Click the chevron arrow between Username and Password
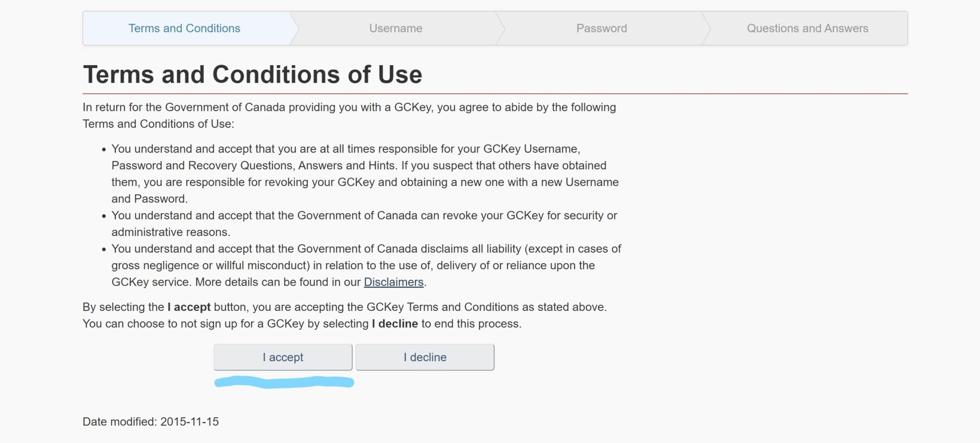 click(501, 28)
